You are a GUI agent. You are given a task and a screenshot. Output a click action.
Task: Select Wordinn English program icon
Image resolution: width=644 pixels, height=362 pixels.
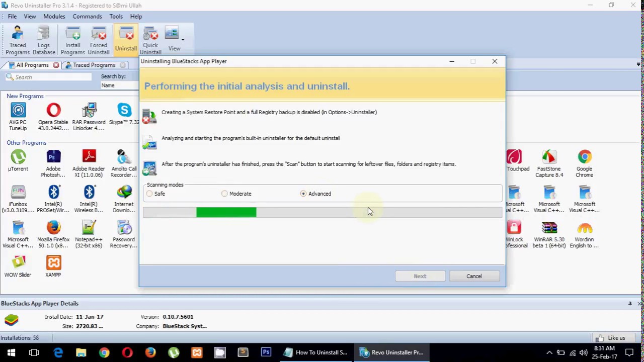pos(585,234)
